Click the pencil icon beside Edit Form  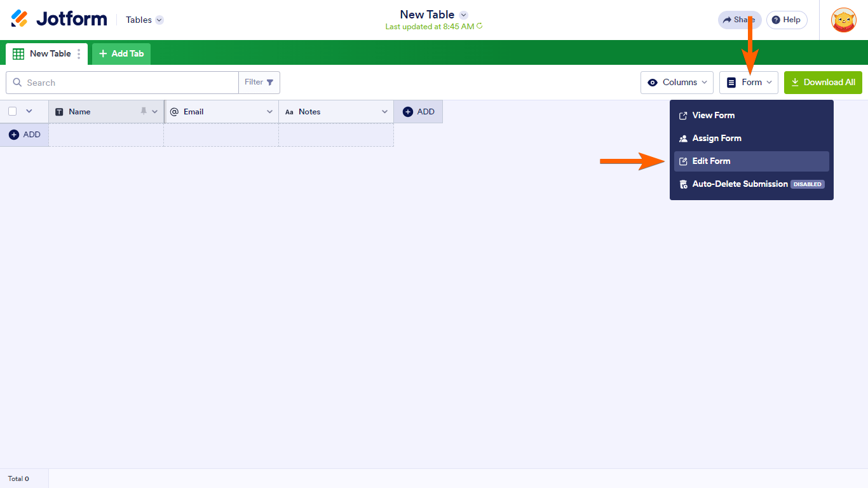click(683, 161)
